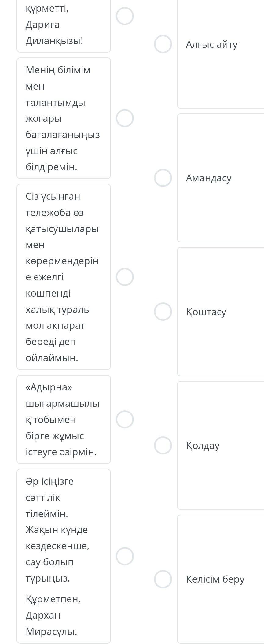Click the 'Қолдау' answer text
Image resolution: width=264 pixels, height=644 pixels.
click(x=203, y=446)
